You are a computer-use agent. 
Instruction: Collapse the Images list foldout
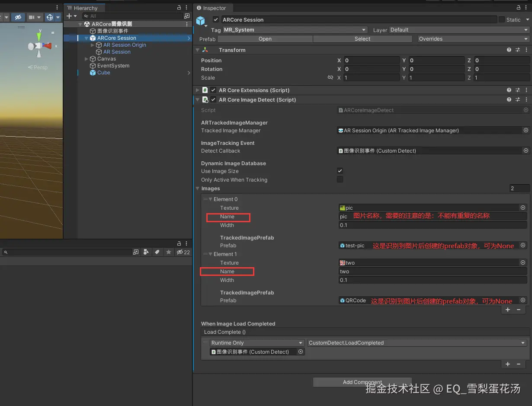[x=198, y=189]
